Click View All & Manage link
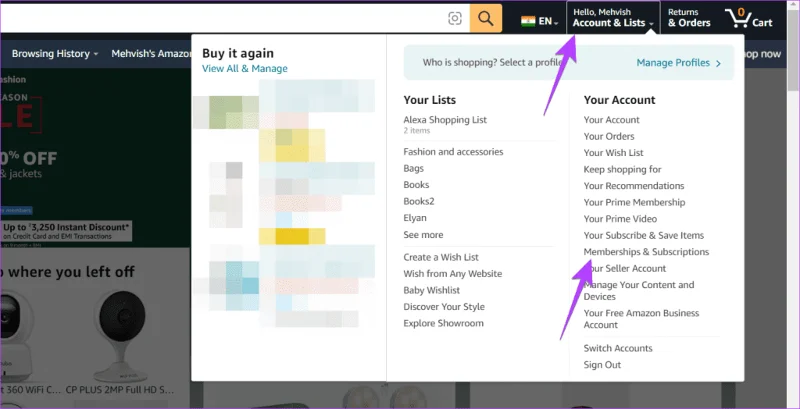 coord(244,68)
